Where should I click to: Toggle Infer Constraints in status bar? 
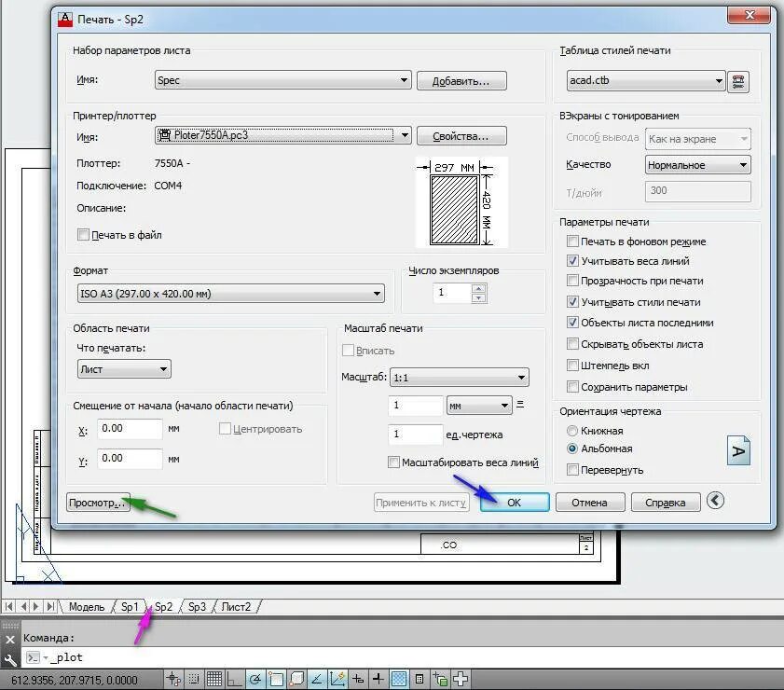(x=173, y=679)
